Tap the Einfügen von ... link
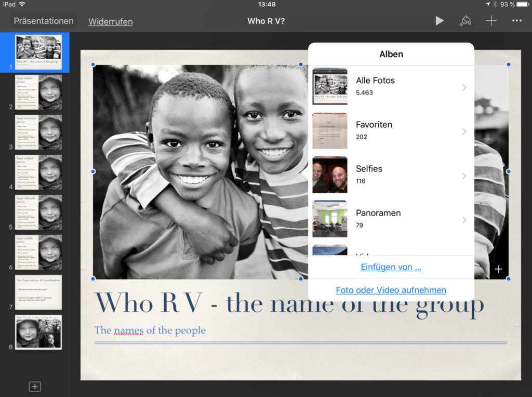Image resolution: width=532 pixels, height=397 pixels. point(391,267)
